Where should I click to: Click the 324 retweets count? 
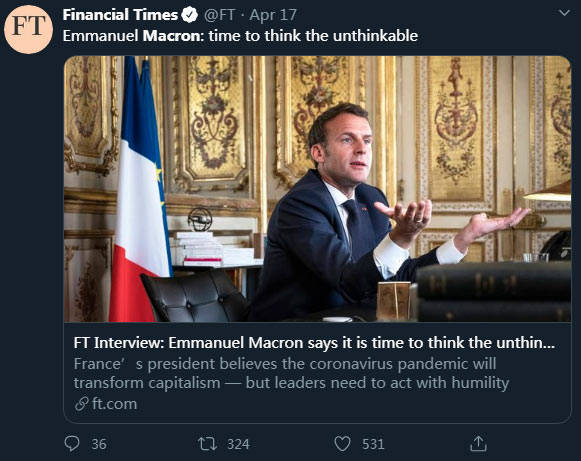pyautogui.click(x=238, y=444)
